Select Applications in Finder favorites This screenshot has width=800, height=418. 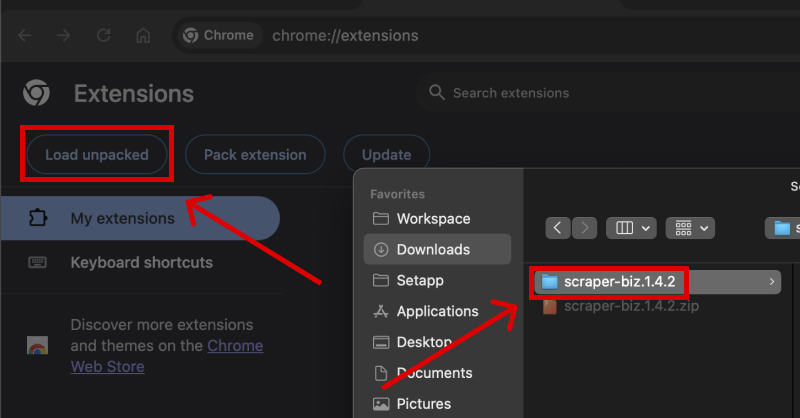437,311
